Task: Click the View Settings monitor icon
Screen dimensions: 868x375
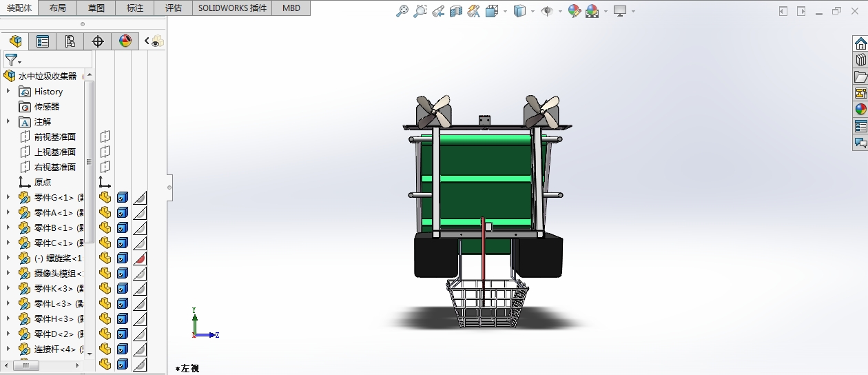Action: coord(620,11)
